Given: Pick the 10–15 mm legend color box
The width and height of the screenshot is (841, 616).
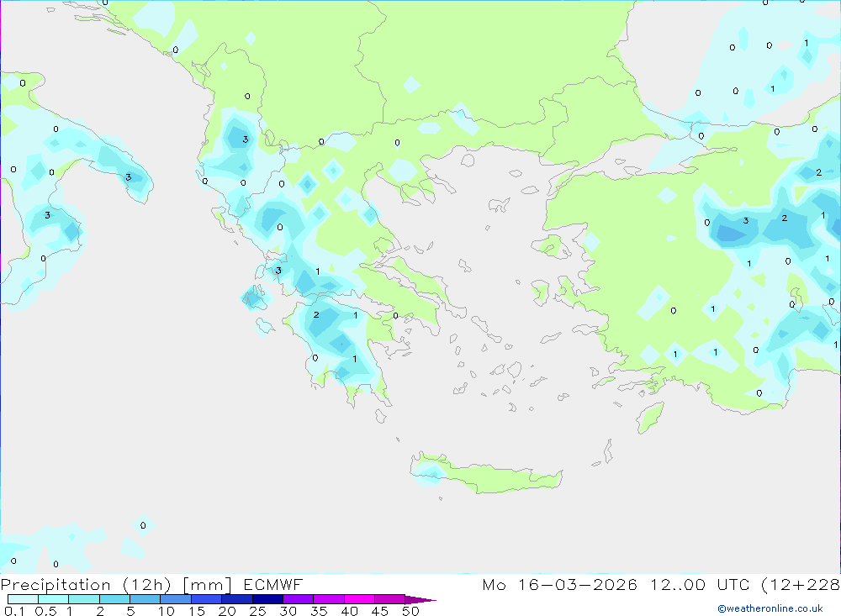Looking at the screenshot, I should (x=176, y=599).
